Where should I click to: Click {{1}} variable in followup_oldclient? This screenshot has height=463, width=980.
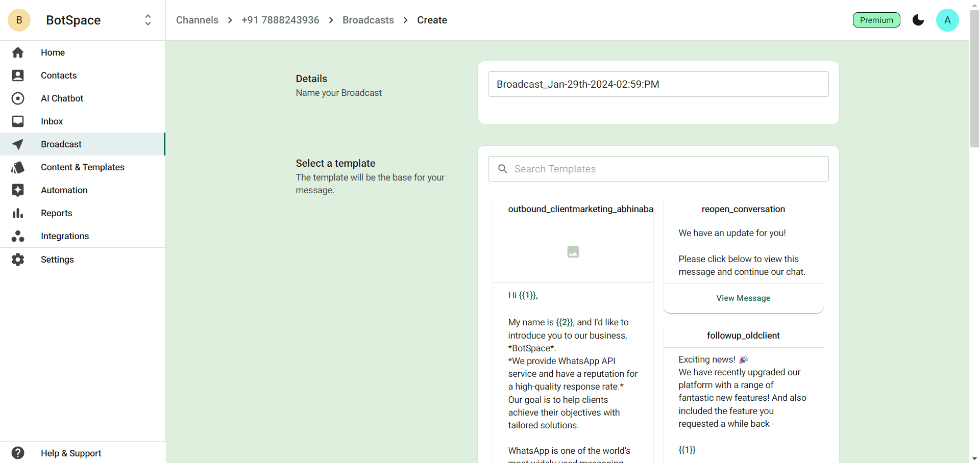tap(687, 450)
